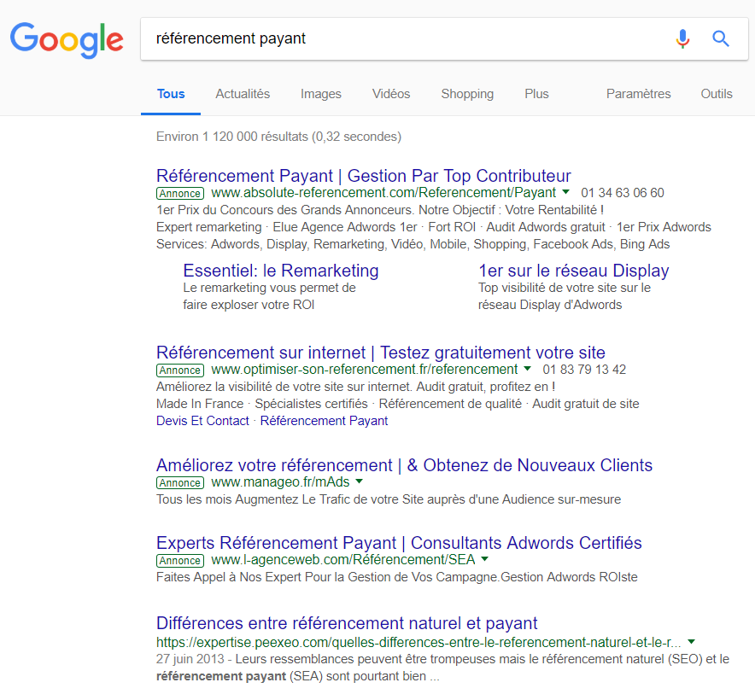755x700 pixels.
Task: Click 'Services: Adwords, Display, Remarketing' line
Action: tap(413, 244)
